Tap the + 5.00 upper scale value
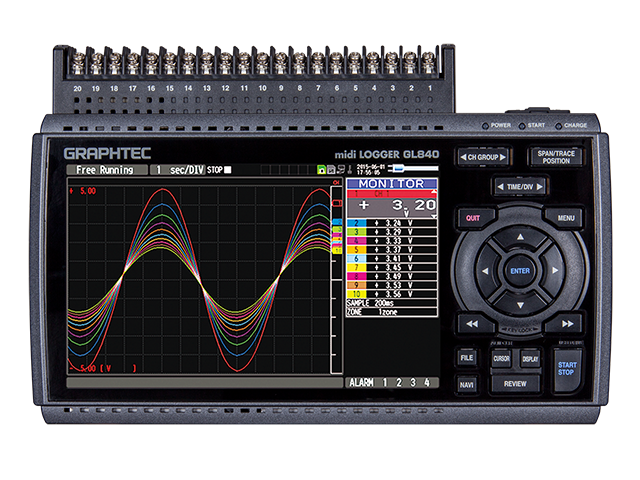Viewport: 640px width, 480px height. click(83, 191)
